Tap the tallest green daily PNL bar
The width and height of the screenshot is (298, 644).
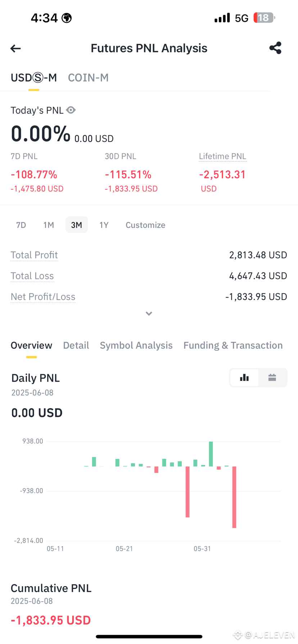[x=211, y=454]
